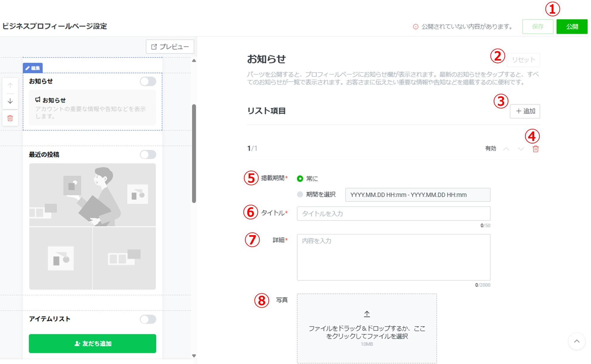Move section down using left arrow icon
This screenshot has height=364, width=591.
[x=10, y=101]
